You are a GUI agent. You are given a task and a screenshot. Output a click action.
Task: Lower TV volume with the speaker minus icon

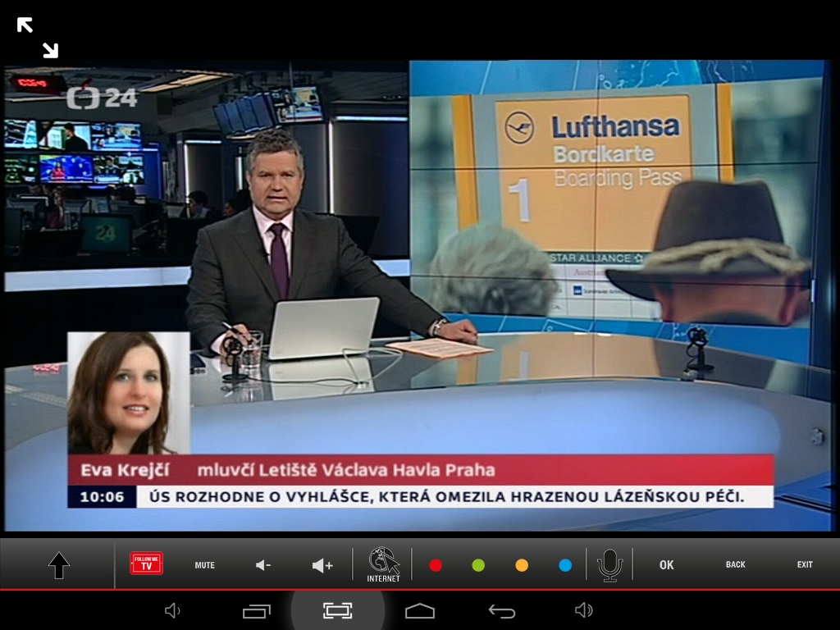tap(263, 565)
